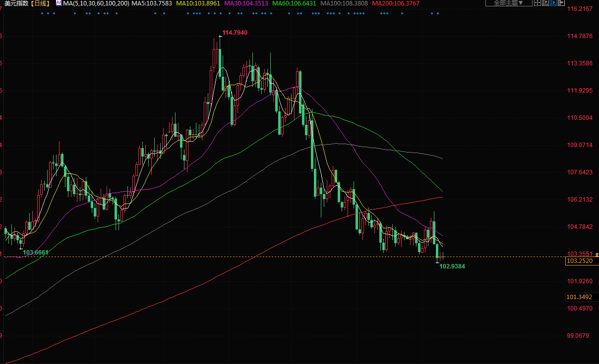Image resolution: width=599 pixels, height=364 pixels.
Task: Select the MA5:103.7583 legend label
Action: pyautogui.click(x=151, y=3)
